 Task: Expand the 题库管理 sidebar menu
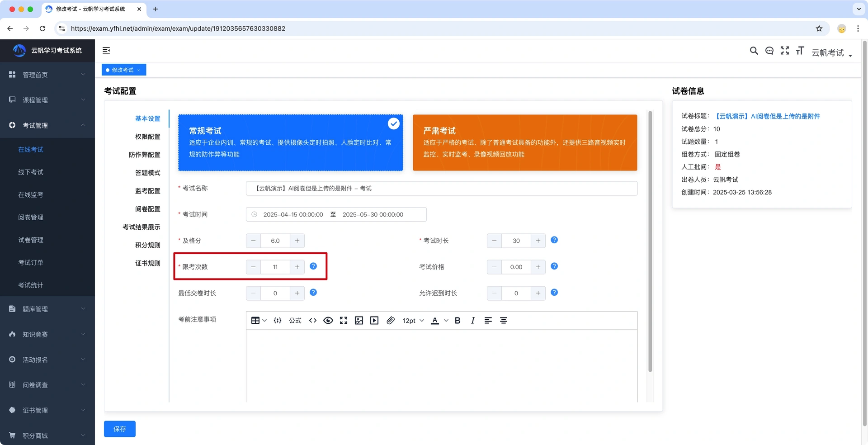coord(47,309)
